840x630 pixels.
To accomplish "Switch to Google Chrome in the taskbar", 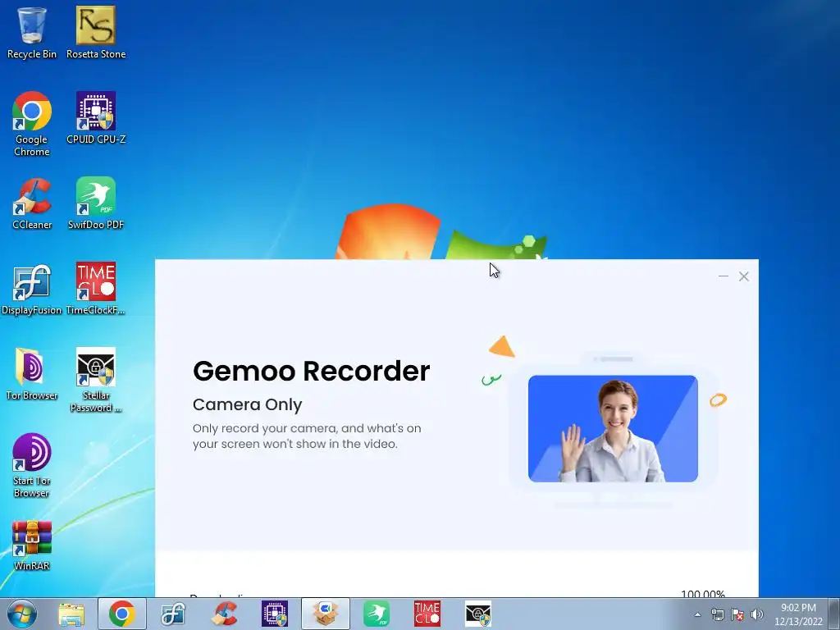I will tap(121, 614).
